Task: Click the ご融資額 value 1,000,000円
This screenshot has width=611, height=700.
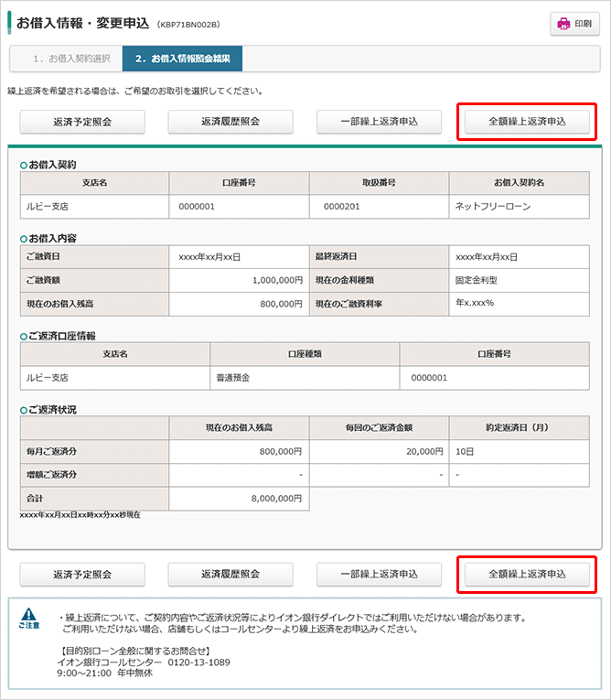Action: 278,280
